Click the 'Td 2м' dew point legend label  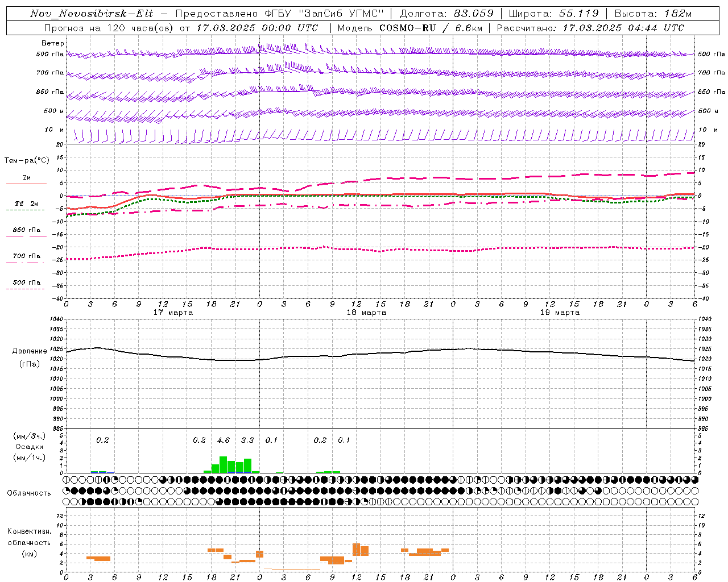27,203
